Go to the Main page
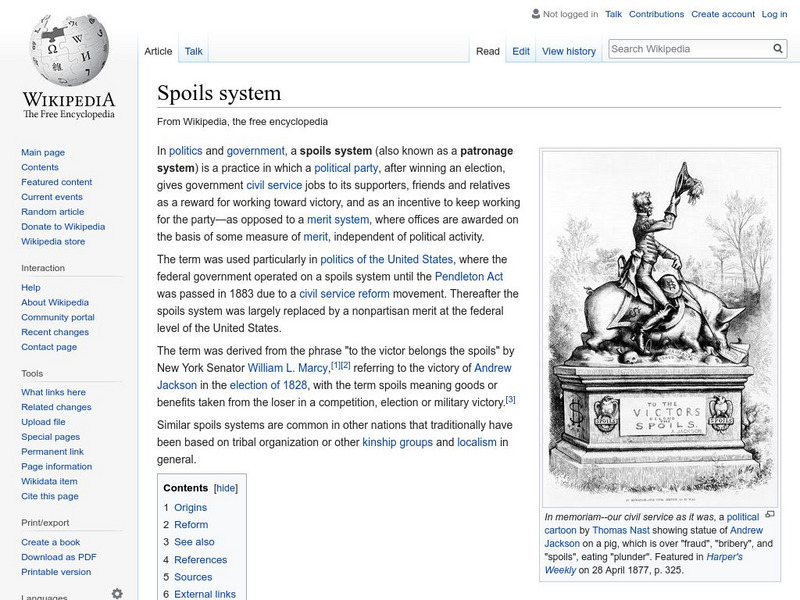The image size is (800, 600). 44,152
